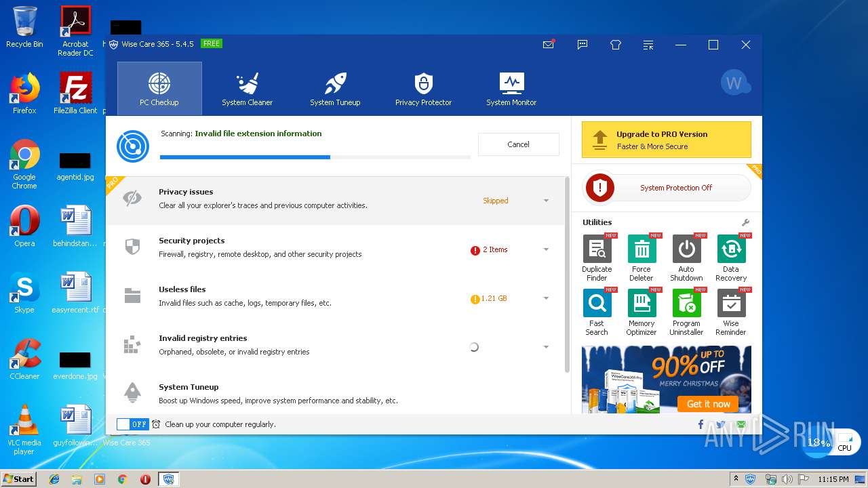Open the Wise Reminder utility
Screen dimensions: 868x488
tap(731, 312)
